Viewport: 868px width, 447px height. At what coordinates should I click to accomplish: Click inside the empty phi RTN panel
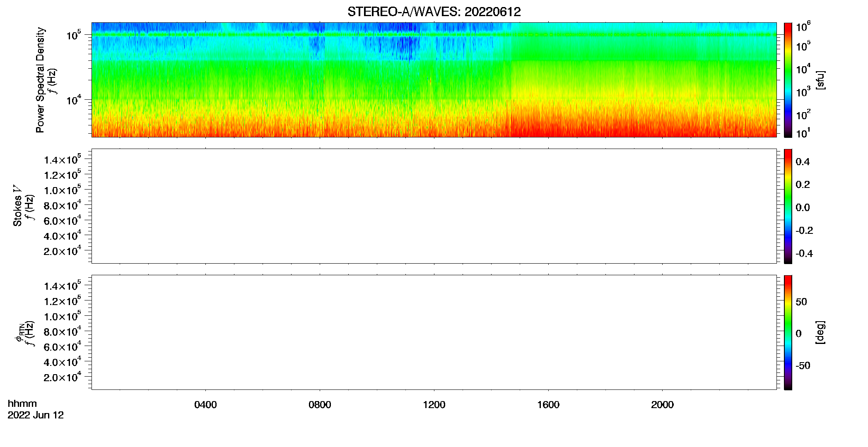click(434, 332)
